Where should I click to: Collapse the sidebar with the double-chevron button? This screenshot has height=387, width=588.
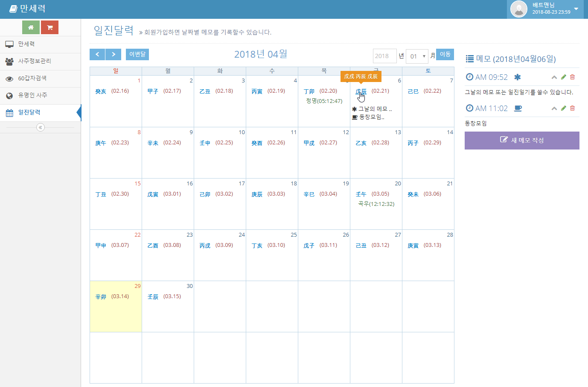coord(41,127)
